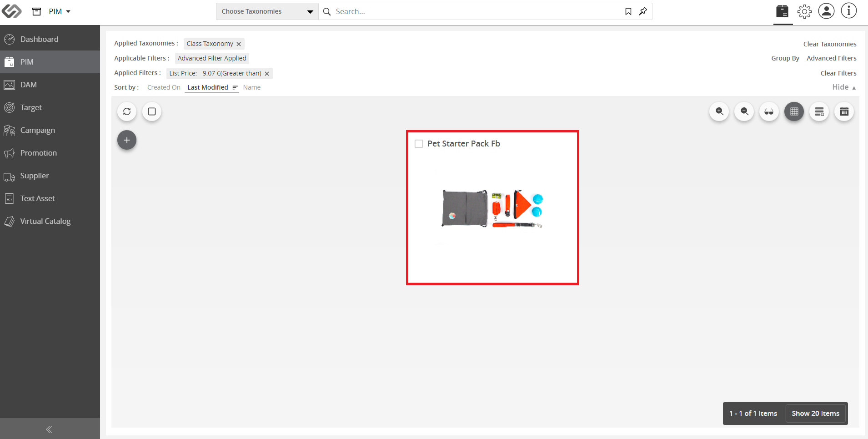Click the archive box icon beside PIM

pyautogui.click(x=37, y=11)
